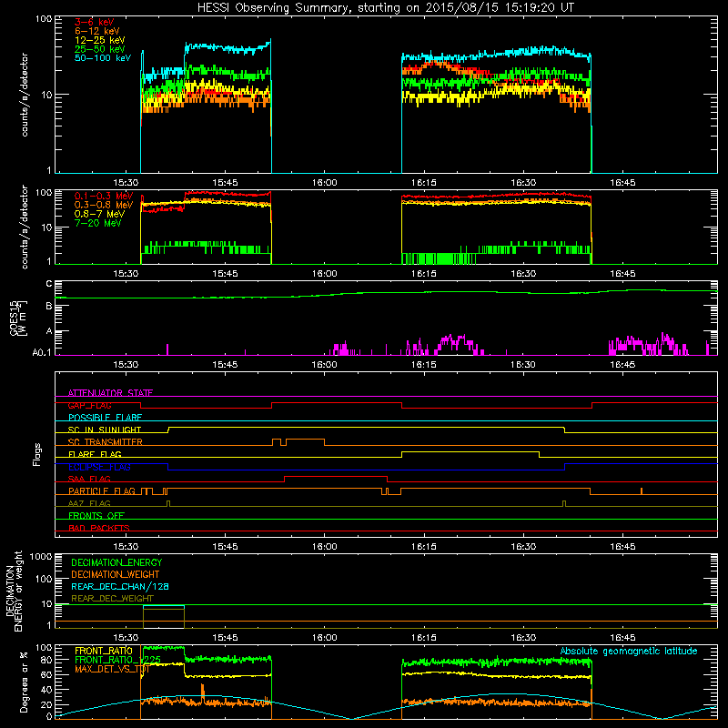Screen dimensions: 728x728
Task: Click the Degrees or % axis title
Action: pyautogui.click(x=24, y=682)
